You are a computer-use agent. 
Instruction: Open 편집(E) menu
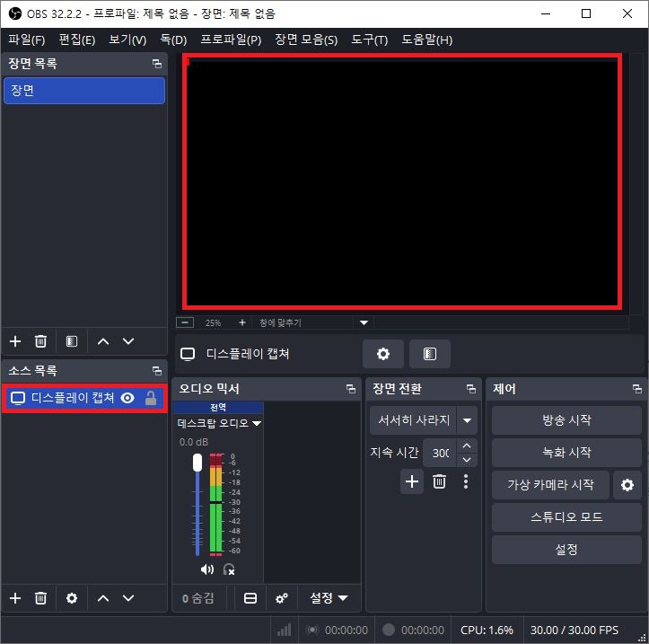[77, 40]
